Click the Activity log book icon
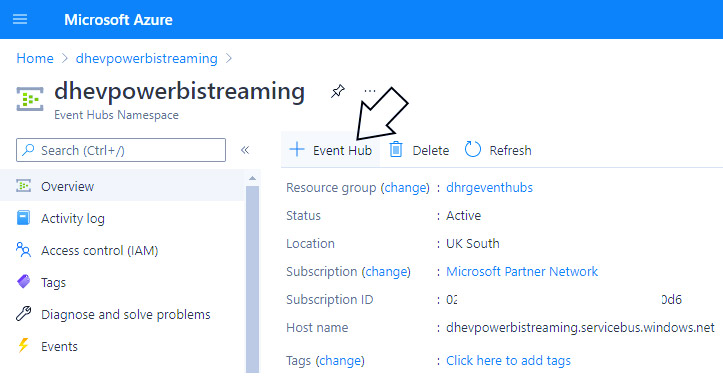The width and height of the screenshot is (723, 390). [x=24, y=218]
